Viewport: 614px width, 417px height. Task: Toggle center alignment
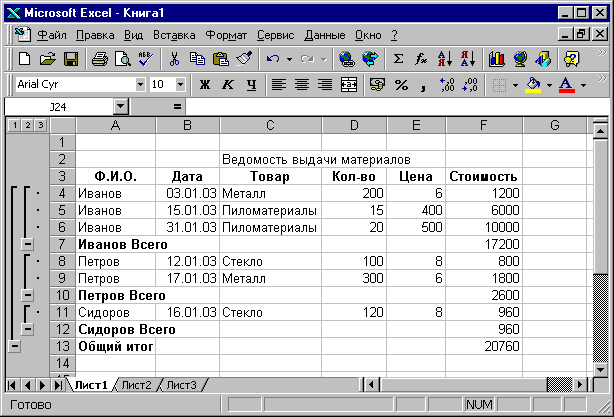click(302, 85)
